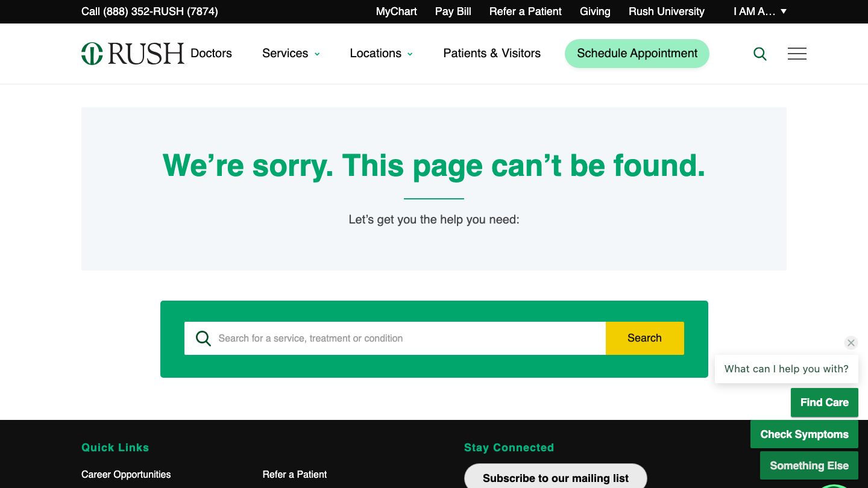The width and height of the screenshot is (868, 488).
Task: Click the RUSH logo in header
Action: click(133, 54)
